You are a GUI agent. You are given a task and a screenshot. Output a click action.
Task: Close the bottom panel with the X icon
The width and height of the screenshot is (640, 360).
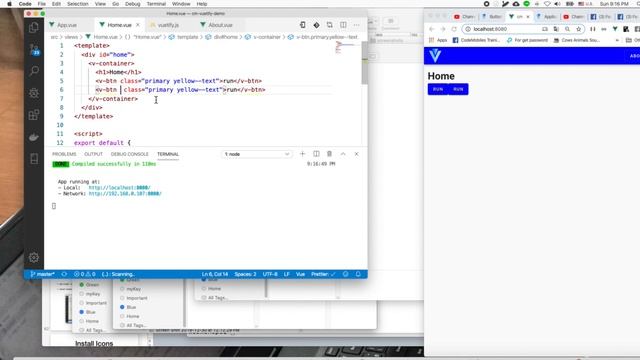[356, 154]
